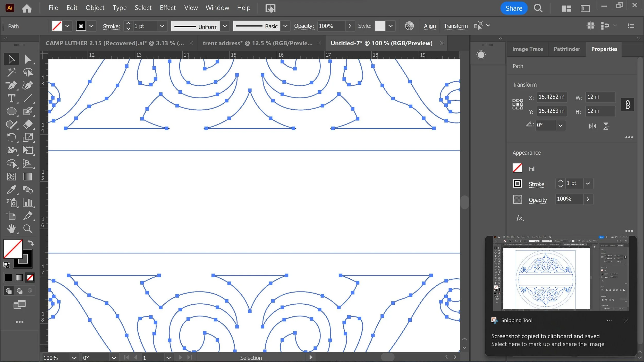This screenshot has width=644, height=362.
Task: Open the rotation angle dropdown in Transform
Action: click(560, 126)
